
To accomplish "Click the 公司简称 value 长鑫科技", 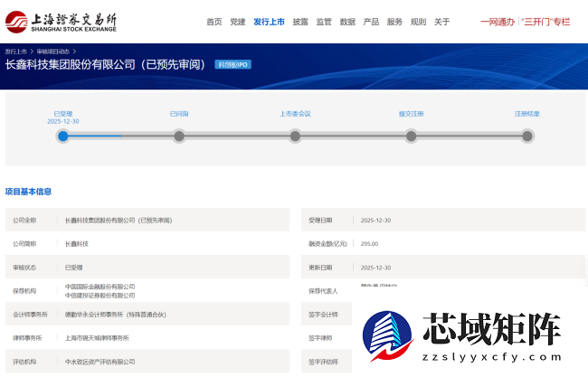I will click(x=77, y=244).
